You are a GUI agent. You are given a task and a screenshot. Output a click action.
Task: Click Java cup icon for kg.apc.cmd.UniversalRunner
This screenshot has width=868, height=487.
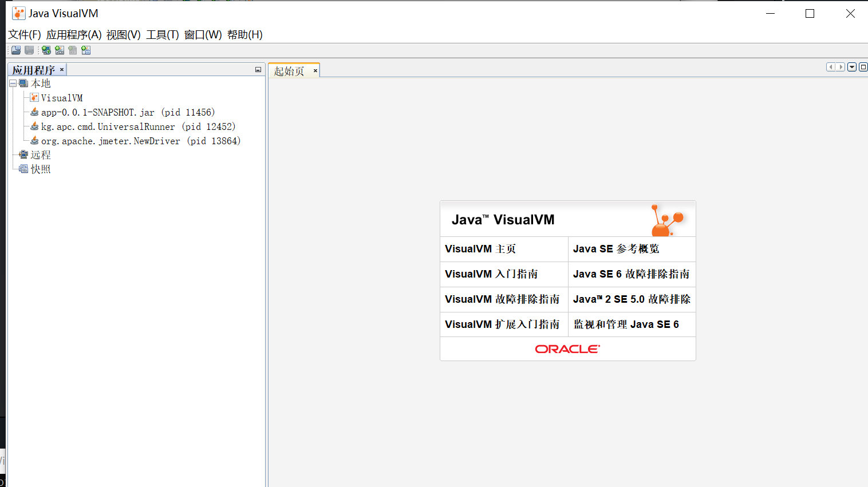(34, 126)
